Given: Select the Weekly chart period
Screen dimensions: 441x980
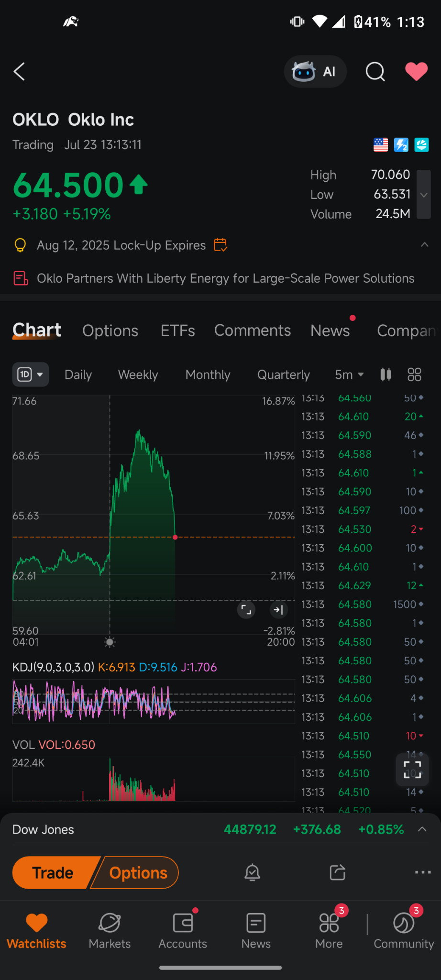Looking at the screenshot, I should tap(138, 374).
